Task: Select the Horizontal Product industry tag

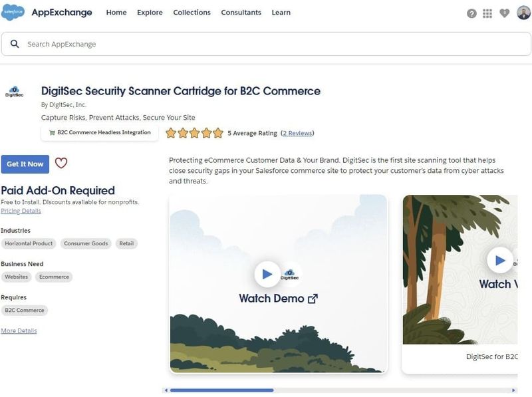Action: tap(29, 243)
